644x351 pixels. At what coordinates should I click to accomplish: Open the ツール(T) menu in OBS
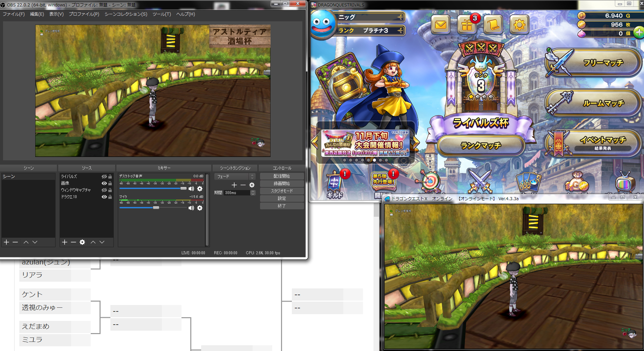coord(162,14)
